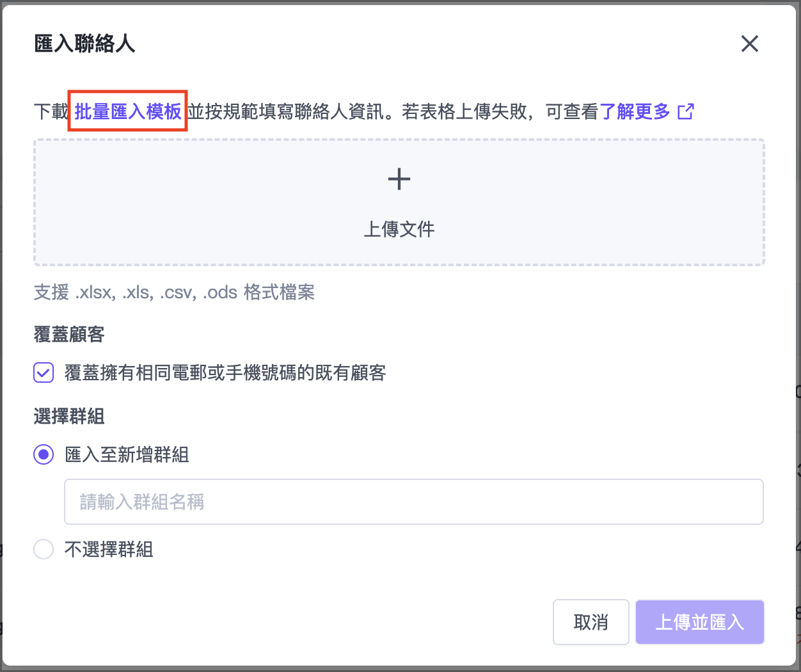Viewport: 801px width, 672px height.
Task: Click the 上傳並匯入 button
Action: (699, 622)
